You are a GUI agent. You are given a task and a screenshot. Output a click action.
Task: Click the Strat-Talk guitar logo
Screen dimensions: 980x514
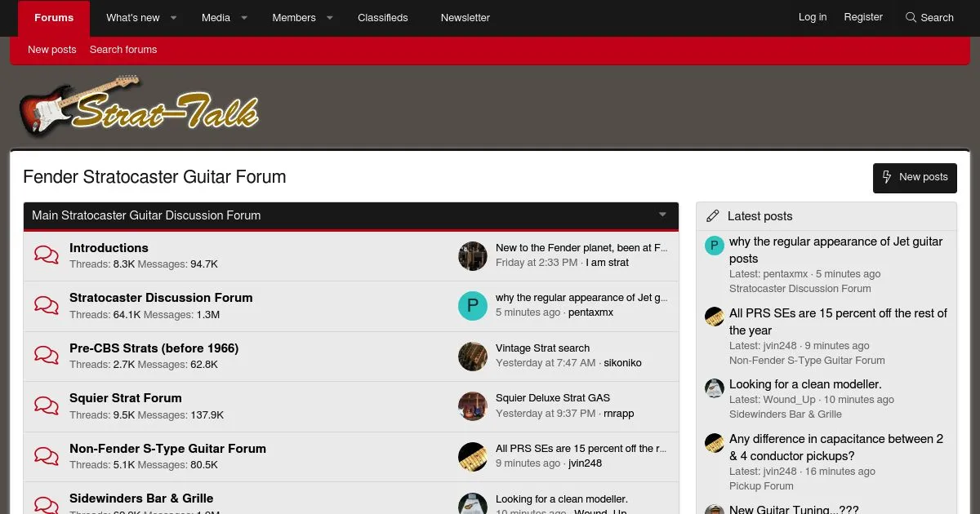(139, 107)
